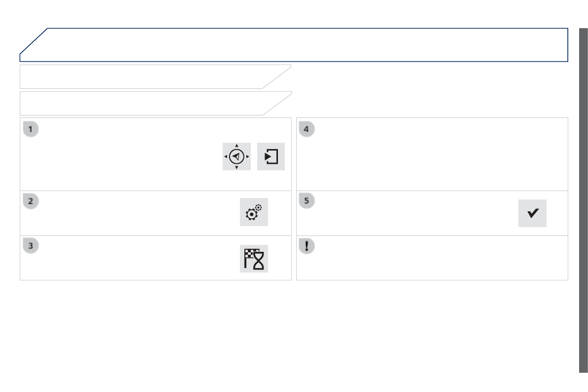
Task: Click the second grey subheading banner
Action: [x=148, y=103]
